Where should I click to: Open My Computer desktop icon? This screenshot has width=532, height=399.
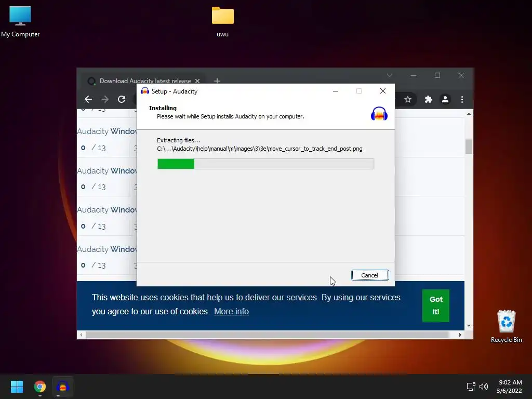tap(20, 22)
